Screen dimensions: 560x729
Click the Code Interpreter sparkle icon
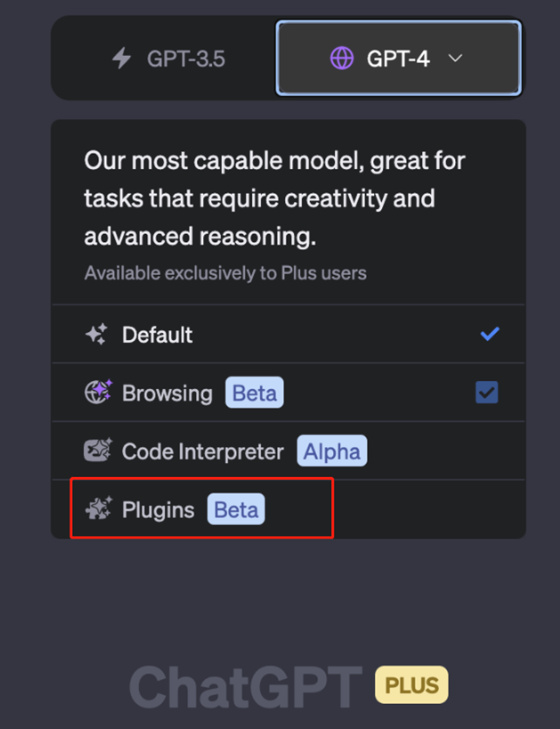click(98, 450)
